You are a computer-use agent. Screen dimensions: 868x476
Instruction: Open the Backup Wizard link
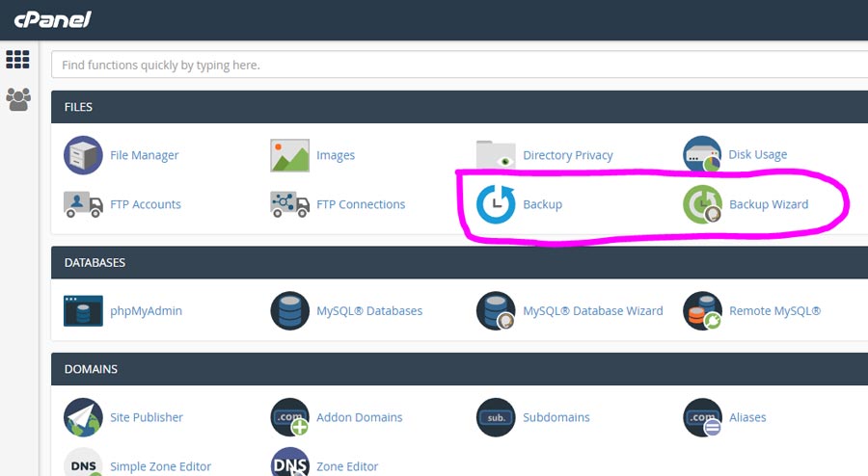[769, 204]
